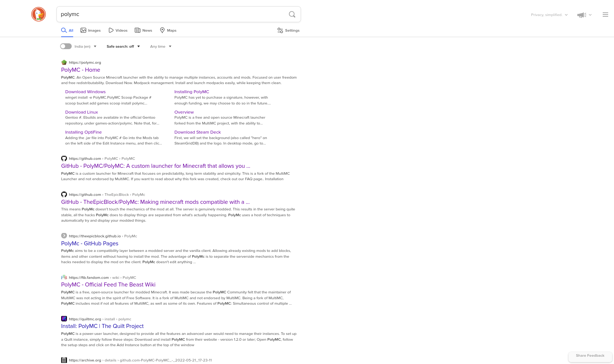Open the Download Windows sitelink
This screenshot has height=364, width=614.
(85, 92)
